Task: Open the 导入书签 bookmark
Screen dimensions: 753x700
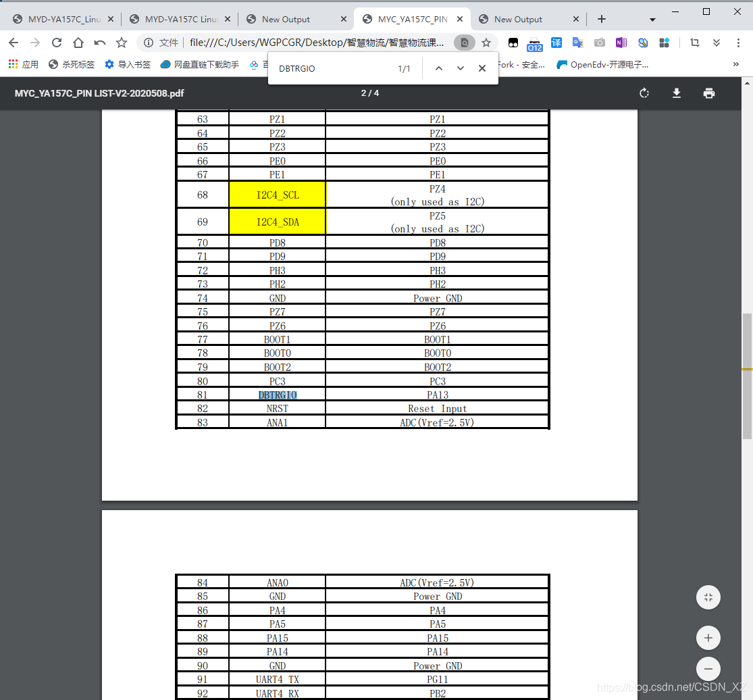Action: [x=128, y=64]
